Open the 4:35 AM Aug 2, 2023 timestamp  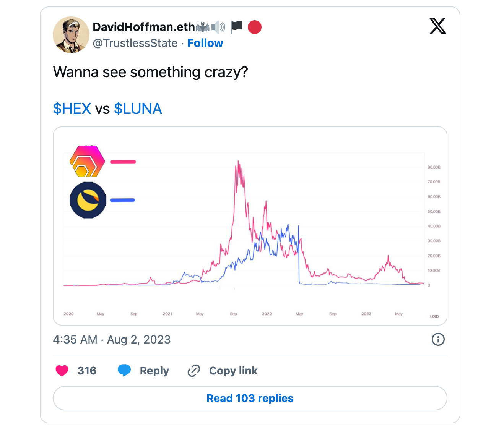pyautogui.click(x=112, y=339)
